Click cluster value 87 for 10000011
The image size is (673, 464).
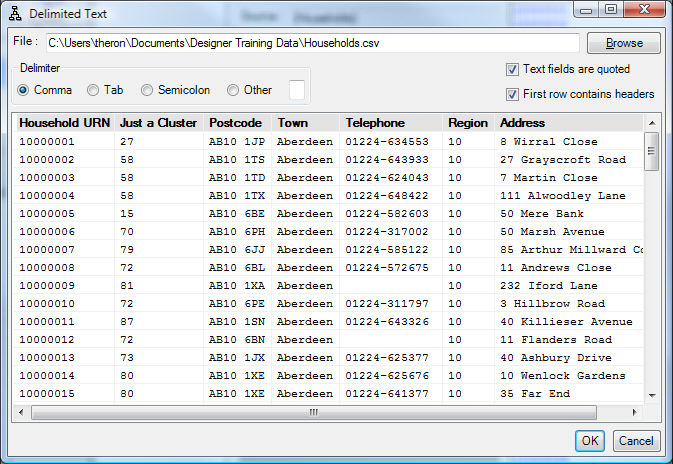[x=127, y=322]
